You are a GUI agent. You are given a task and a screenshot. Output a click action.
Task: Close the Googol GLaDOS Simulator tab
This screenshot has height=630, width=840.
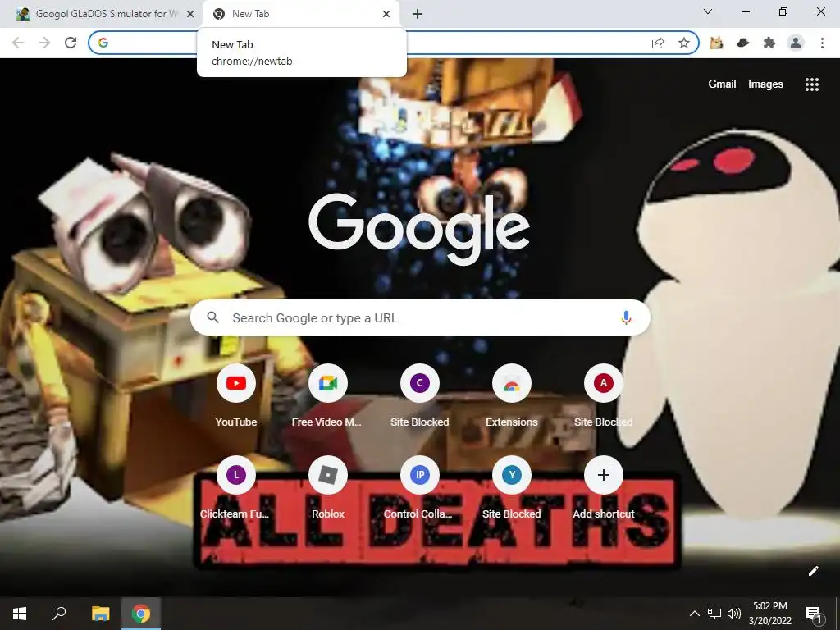tap(190, 15)
